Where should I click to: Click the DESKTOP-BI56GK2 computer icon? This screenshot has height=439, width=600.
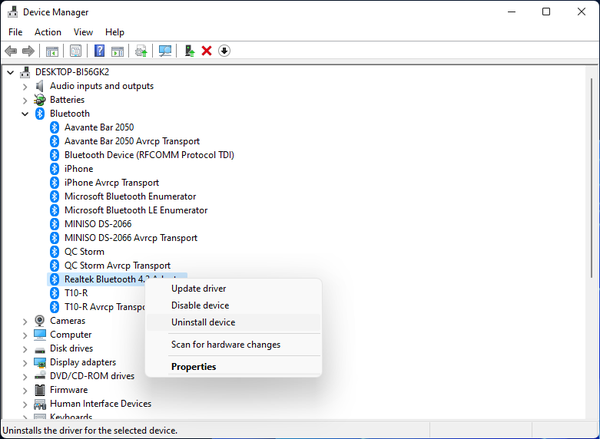pos(25,72)
